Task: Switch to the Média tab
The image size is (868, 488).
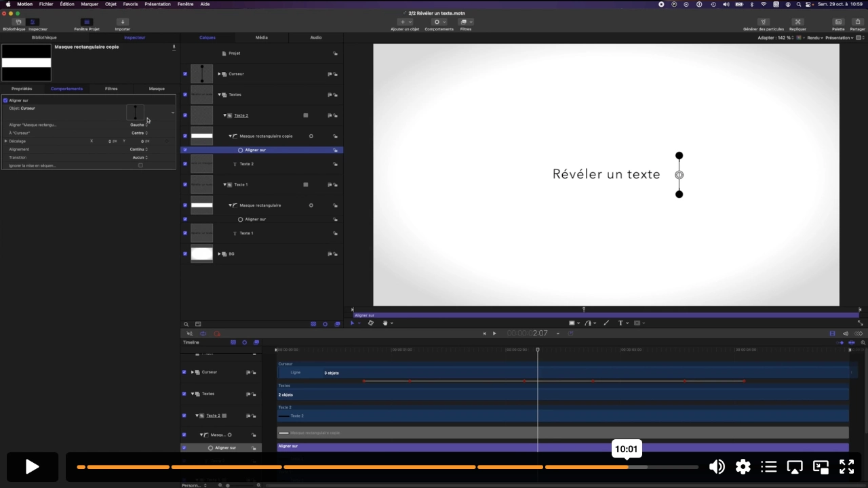Action: coord(262,37)
